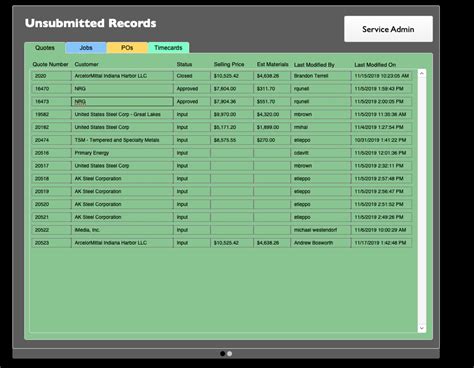Click empty selling price field of quote 20516
The height and width of the screenshot is (368, 474).
click(x=232, y=153)
